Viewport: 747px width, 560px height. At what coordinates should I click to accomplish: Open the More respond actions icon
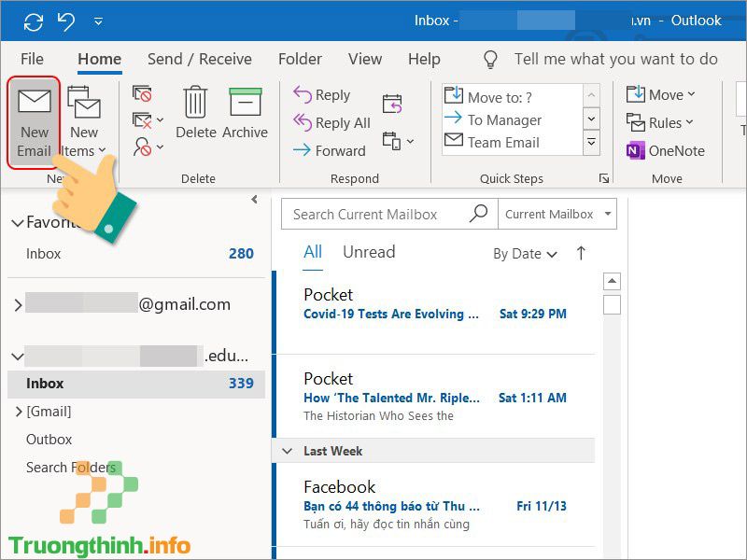click(x=398, y=142)
